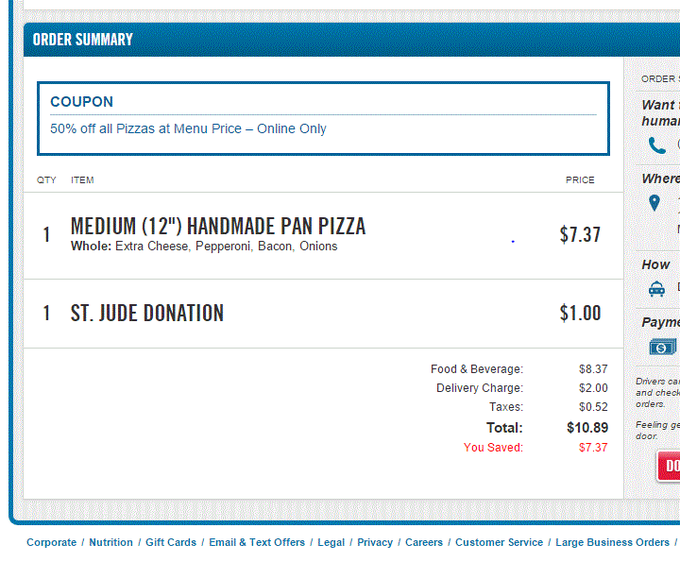Open the Corporate footer link

click(x=51, y=542)
